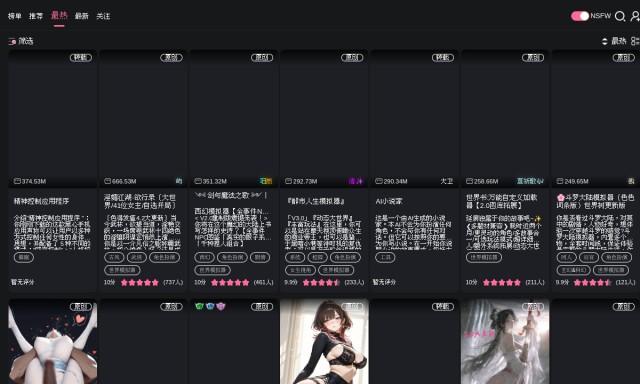Select the 武侠 tag
The height and width of the screenshot is (384, 640).
point(137,257)
